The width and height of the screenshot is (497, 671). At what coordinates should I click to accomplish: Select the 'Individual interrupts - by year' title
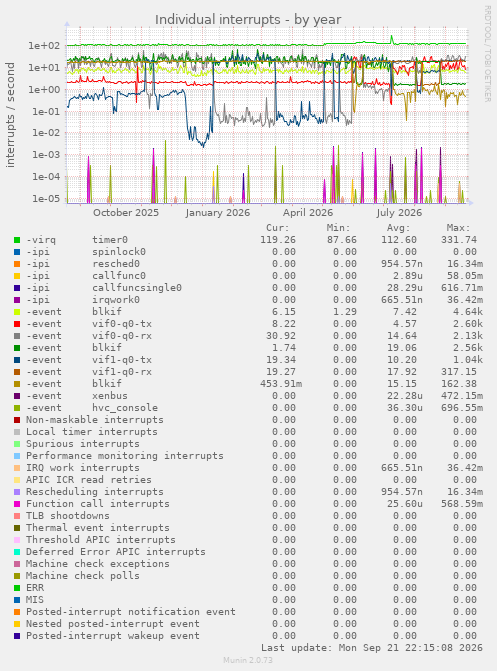(248, 20)
